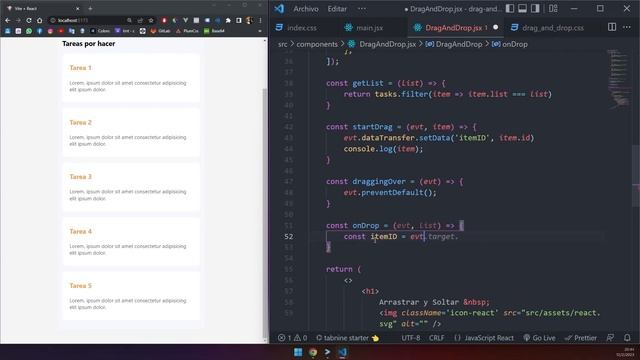Image resolution: width=640 pixels, height=360 pixels.
Task: Click the components breadcrumb
Action: (317, 44)
